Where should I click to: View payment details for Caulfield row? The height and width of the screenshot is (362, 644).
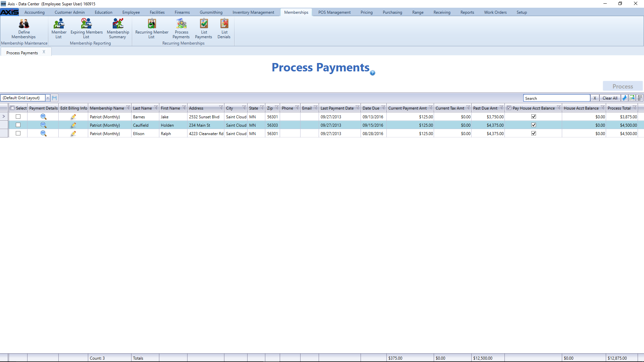[x=43, y=125]
